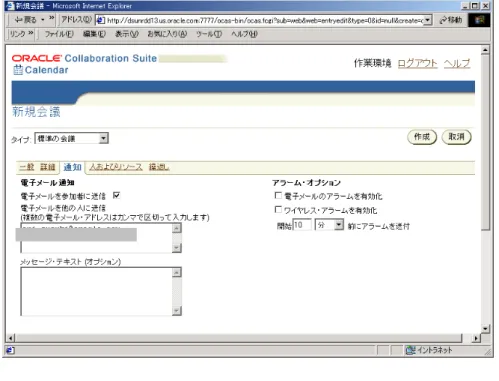Viewport: 499px width, 381px height.
Task: Open the back button history dropdown arrow
Action: pos(42,20)
